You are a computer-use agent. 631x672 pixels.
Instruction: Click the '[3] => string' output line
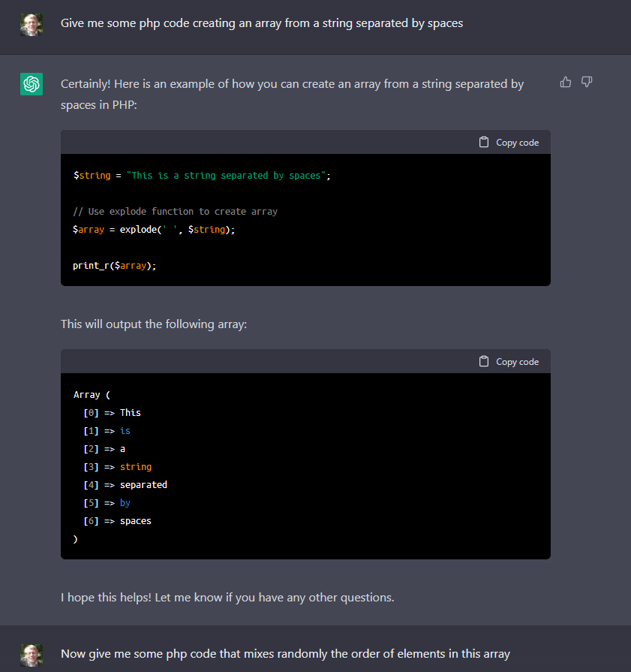coord(117,466)
